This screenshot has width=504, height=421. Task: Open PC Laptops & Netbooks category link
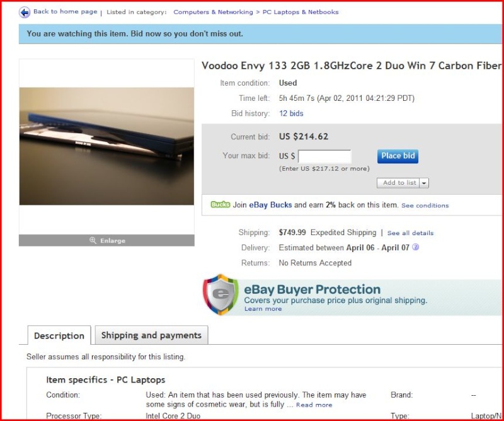(x=301, y=12)
